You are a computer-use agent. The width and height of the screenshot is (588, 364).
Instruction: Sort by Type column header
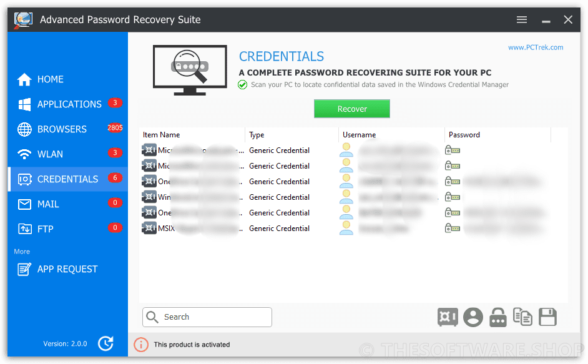point(292,135)
